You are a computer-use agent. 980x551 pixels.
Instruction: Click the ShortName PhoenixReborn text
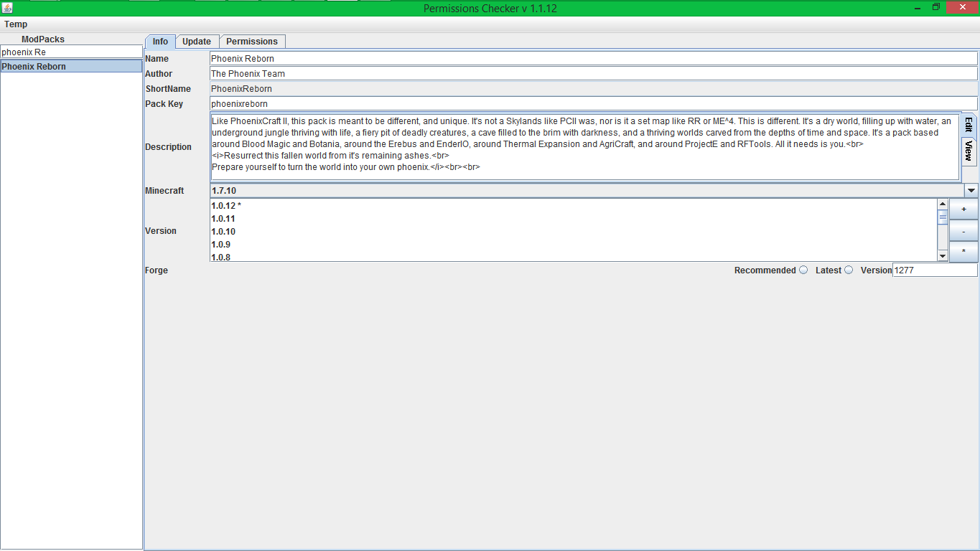pos(241,88)
